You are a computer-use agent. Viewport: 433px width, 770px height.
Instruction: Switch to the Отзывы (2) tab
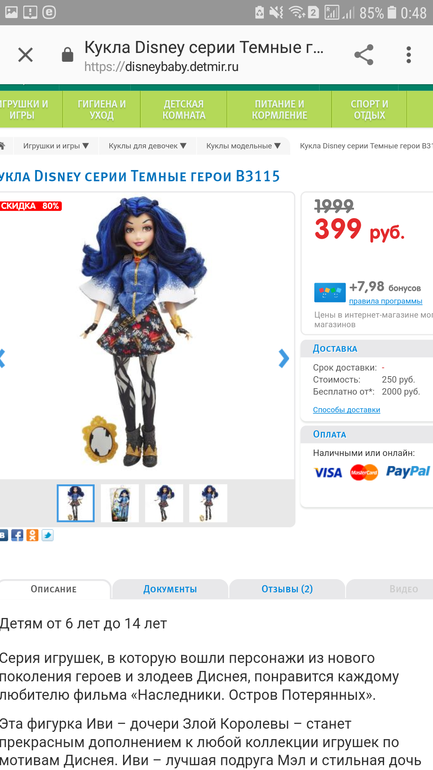point(287,589)
